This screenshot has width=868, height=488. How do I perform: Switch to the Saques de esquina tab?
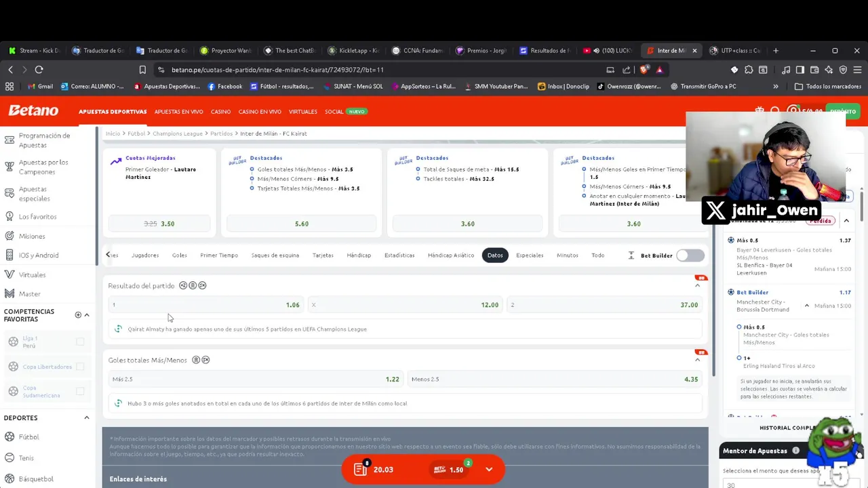coord(275,256)
